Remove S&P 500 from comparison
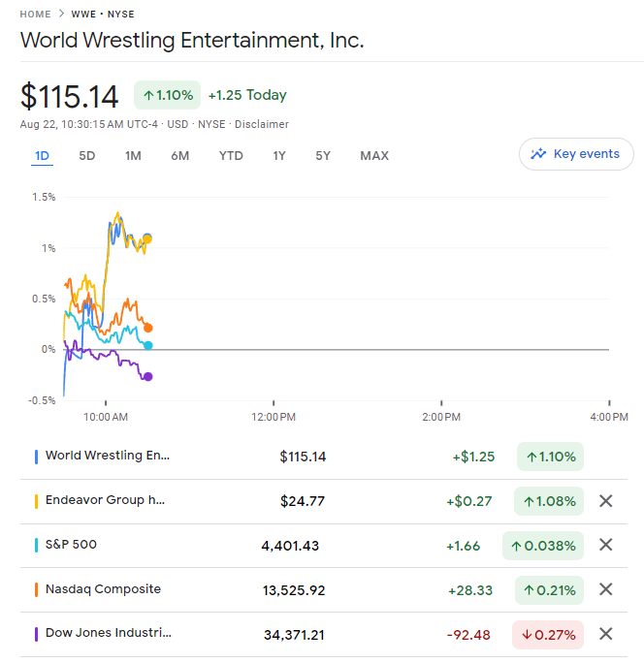This screenshot has width=644, height=663. pos(606,545)
